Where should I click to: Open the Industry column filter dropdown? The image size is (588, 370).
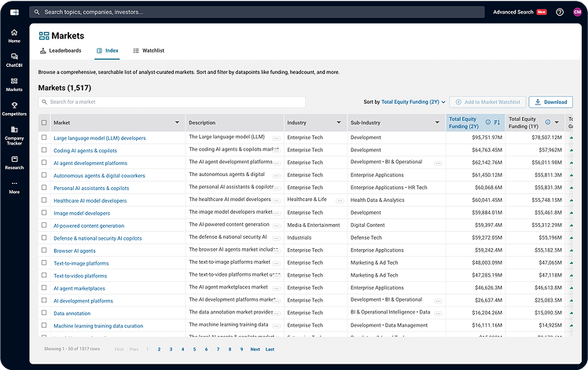tap(339, 123)
